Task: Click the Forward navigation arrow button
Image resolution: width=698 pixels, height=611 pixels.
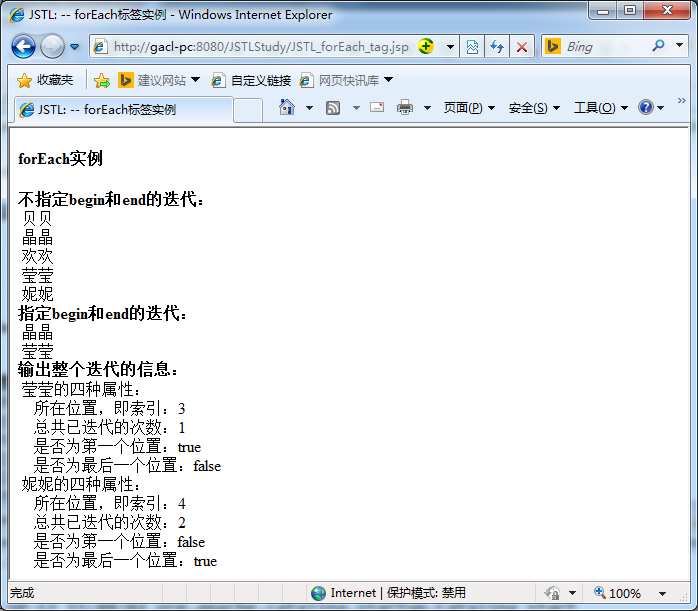Action: [x=52, y=46]
